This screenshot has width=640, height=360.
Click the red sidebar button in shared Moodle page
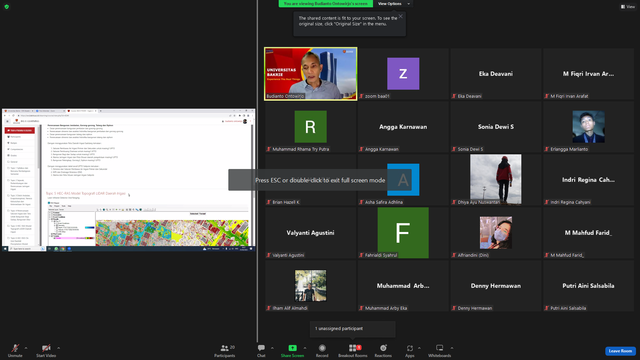(20, 130)
